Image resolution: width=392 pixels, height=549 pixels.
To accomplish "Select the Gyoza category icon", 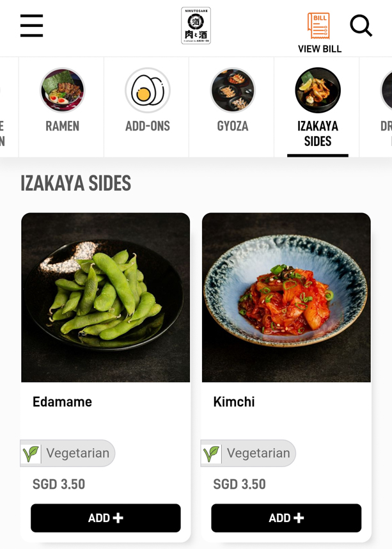I will (x=233, y=90).
